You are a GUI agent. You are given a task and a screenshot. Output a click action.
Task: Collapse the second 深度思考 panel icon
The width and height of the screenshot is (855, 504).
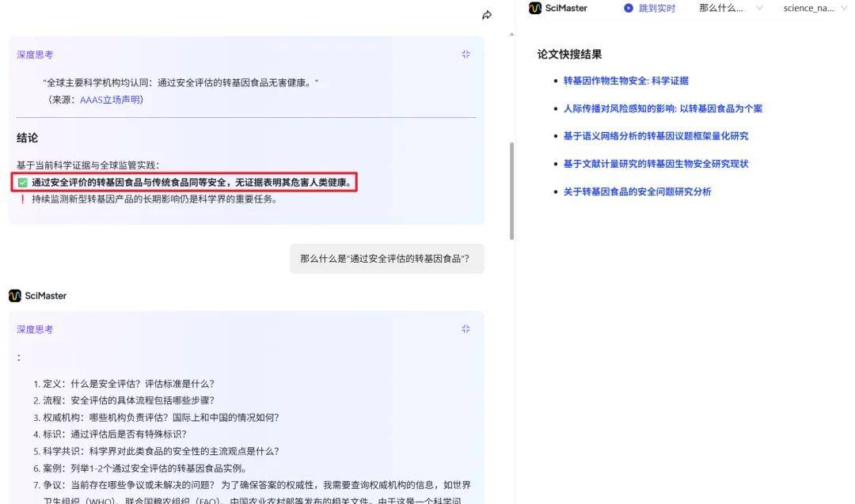pyautogui.click(x=465, y=328)
